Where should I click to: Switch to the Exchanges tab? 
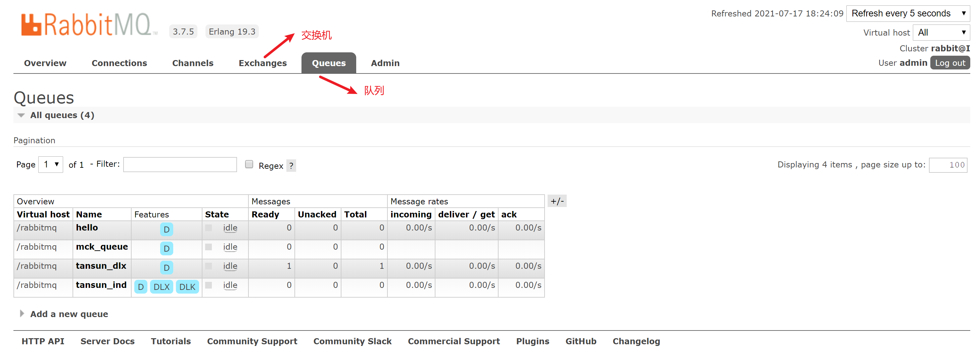263,63
